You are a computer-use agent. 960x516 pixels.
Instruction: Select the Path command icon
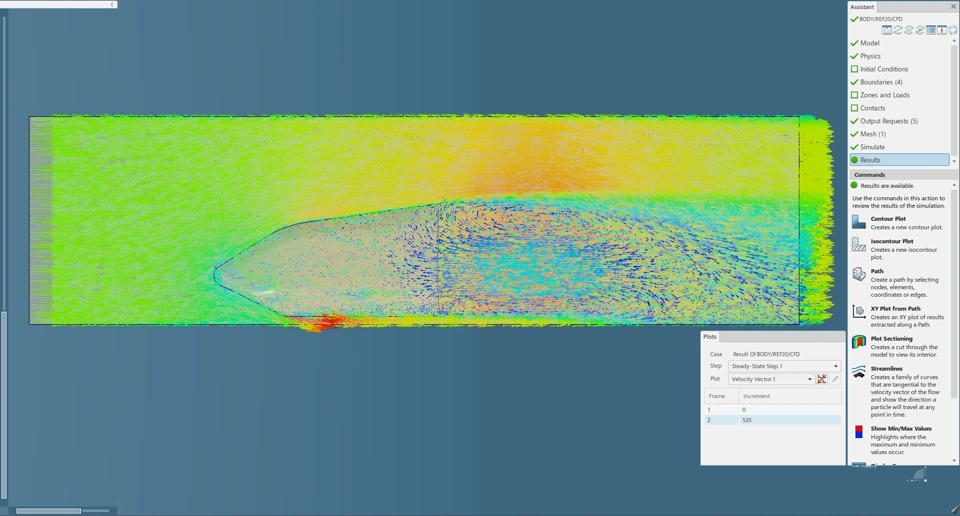point(858,275)
